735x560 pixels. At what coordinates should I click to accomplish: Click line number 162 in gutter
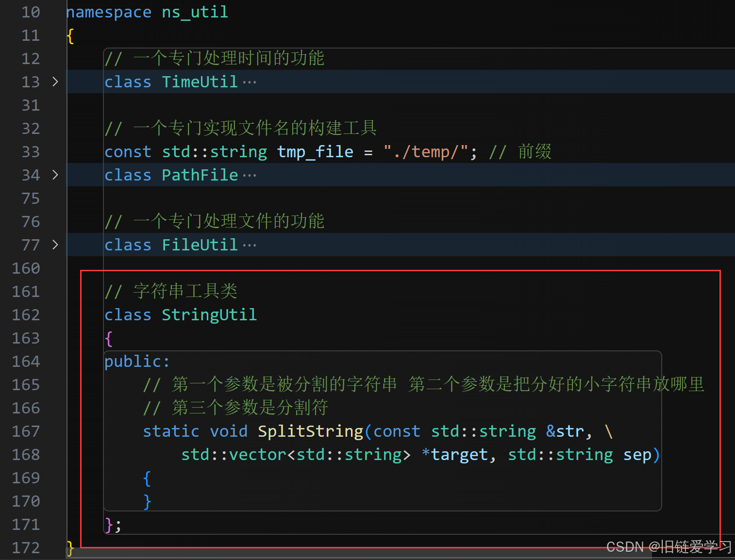pos(26,315)
